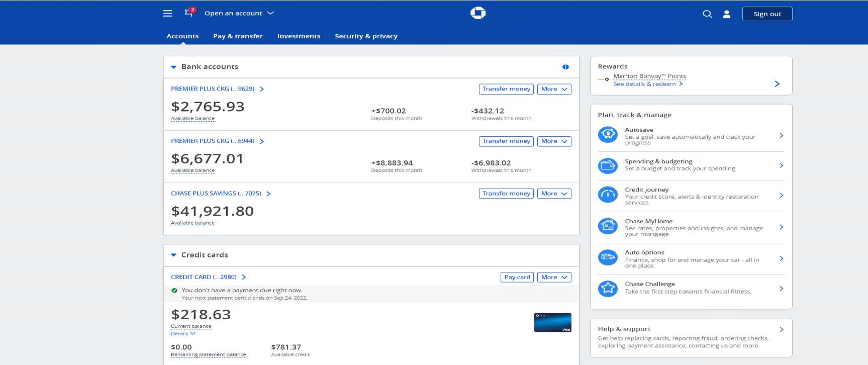Expand the Open an account dropdown
Viewport: 868px width, 365px height.
[x=239, y=13]
